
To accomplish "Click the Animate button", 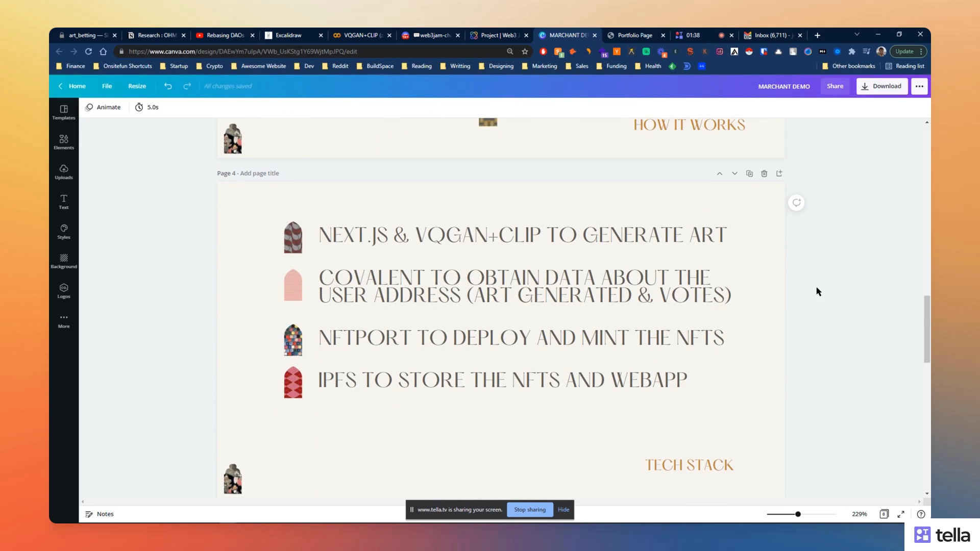I will pyautogui.click(x=103, y=107).
